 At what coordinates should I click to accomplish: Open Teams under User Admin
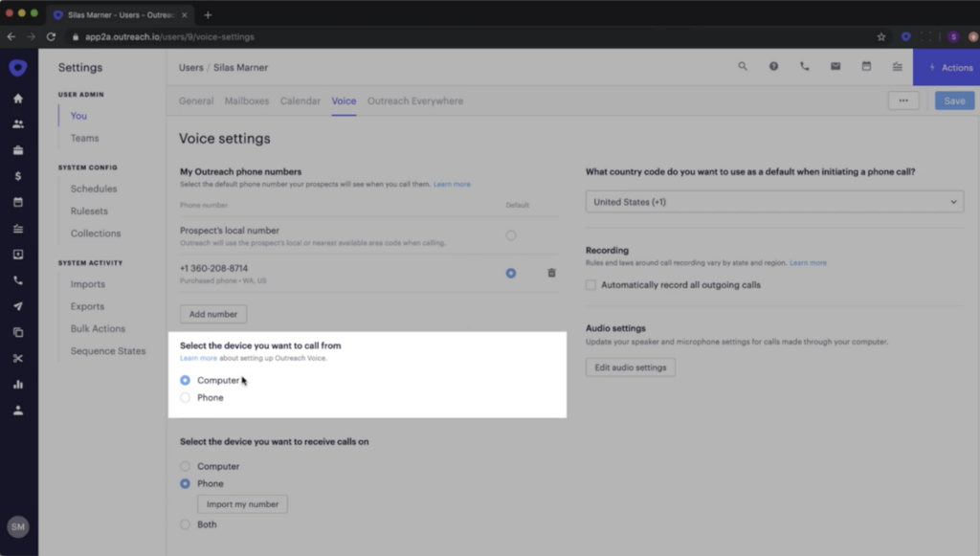pos(84,138)
